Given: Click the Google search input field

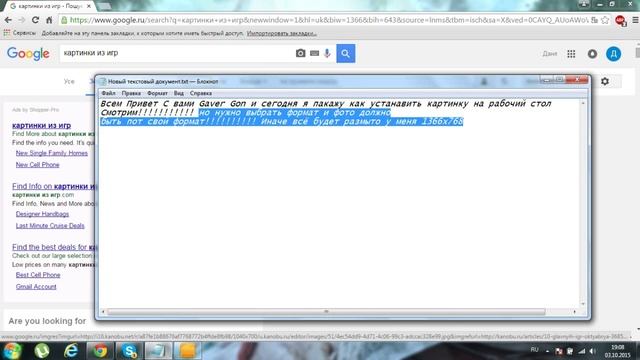Looking at the screenshot, I should (178, 53).
